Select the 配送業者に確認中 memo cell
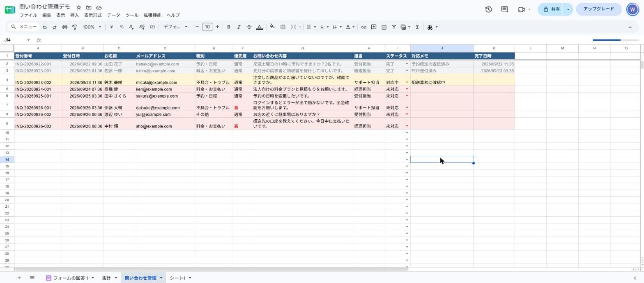644x283 pixels. 442,80
